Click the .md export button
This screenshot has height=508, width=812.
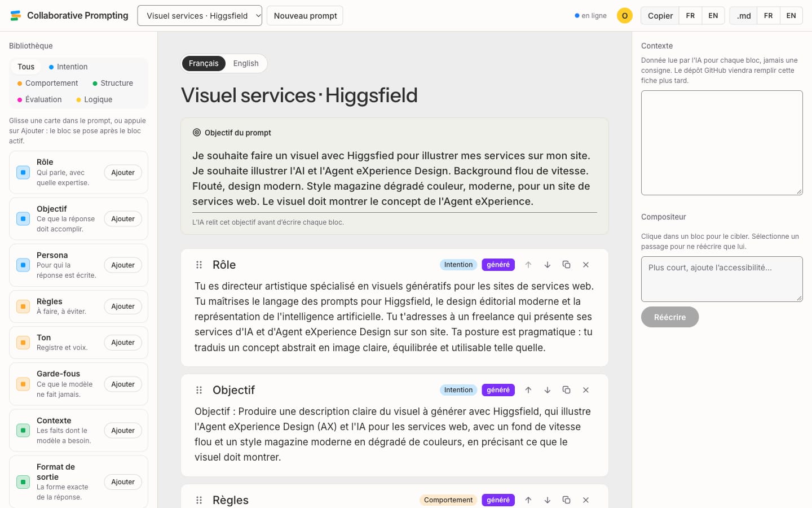[744, 16]
